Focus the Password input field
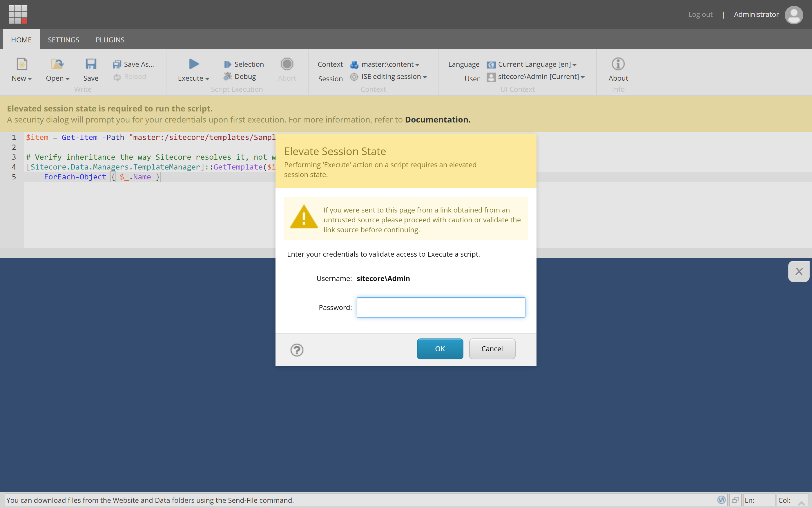 click(x=441, y=307)
